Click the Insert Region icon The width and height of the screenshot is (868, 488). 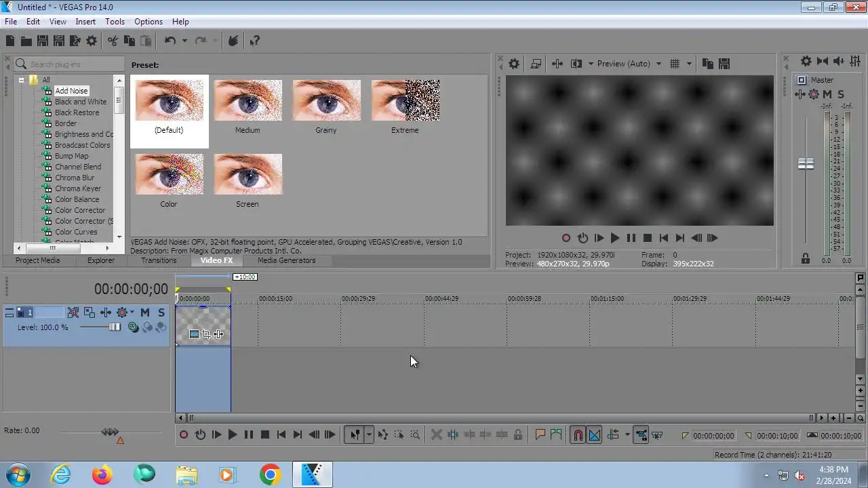click(556, 435)
